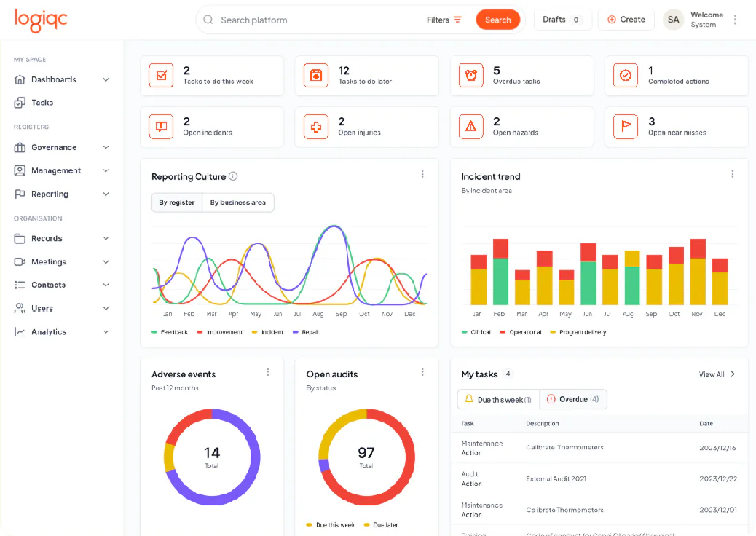This screenshot has width=756, height=536.
Task: Click the Reporting Culture info icon
Action: [233, 176]
